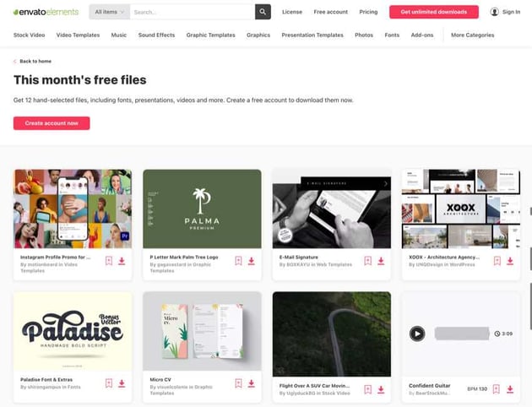Bookmark the Flight Over A SUV video
The width and height of the screenshot is (532, 407).
tap(367, 389)
